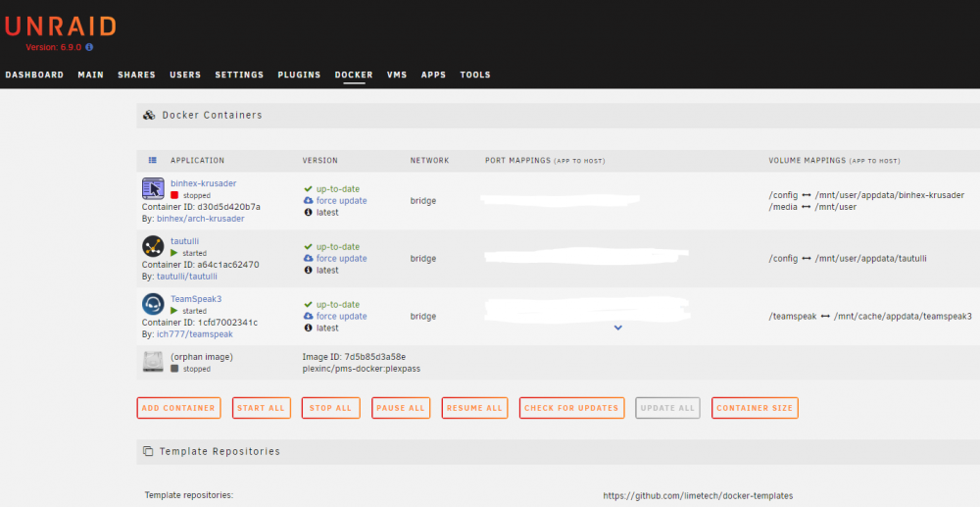Viewport: 980px width, 507px height.
Task: Click Container ID 1cfd7002341c text
Action: pos(200,323)
